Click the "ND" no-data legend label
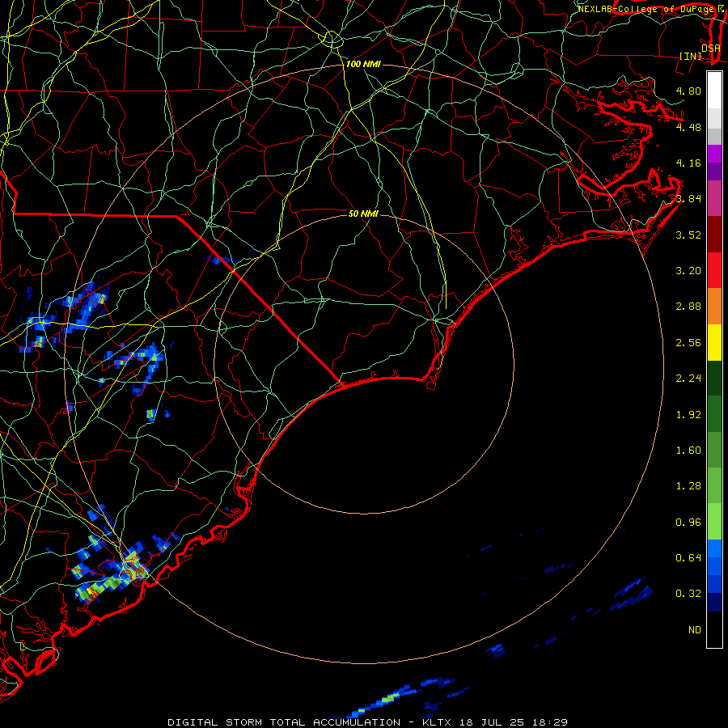Image resolution: width=728 pixels, height=728 pixels. [x=695, y=629]
